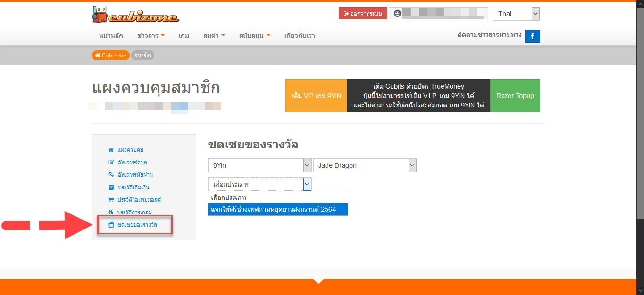Click the TrueMoney Cubits top-up banner
Viewport: 644px width, 295px height.
tap(419, 96)
